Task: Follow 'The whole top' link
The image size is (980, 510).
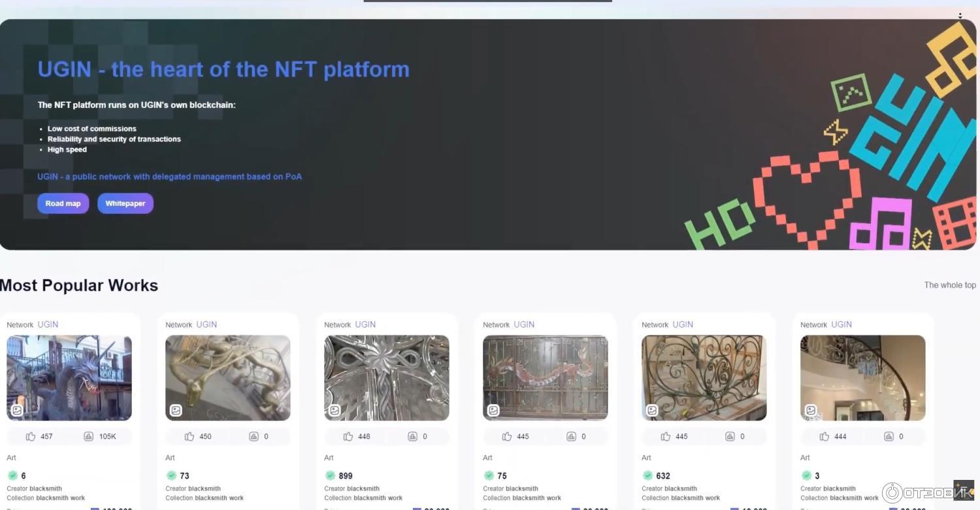Action: (950, 285)
